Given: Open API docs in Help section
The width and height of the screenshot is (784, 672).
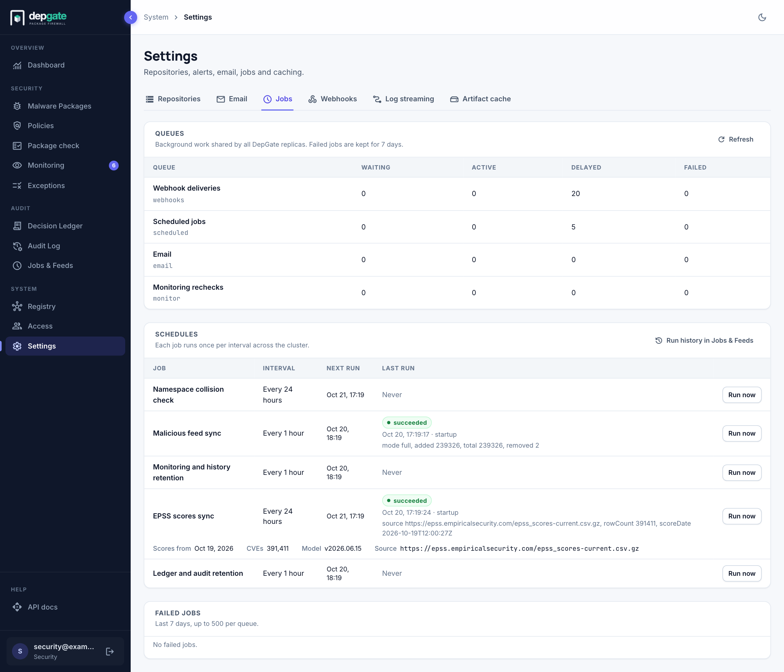Looking at the screenshot, I should click(65, 607).
